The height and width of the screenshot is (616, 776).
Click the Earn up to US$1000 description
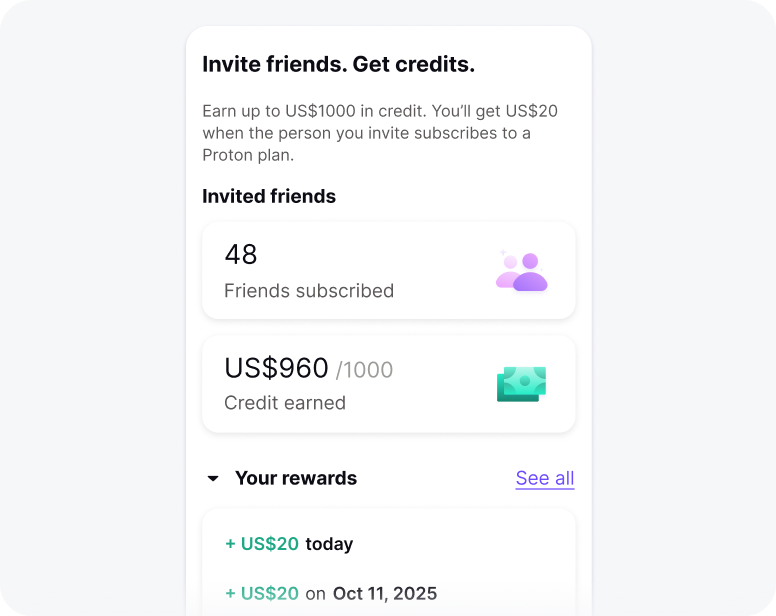[x=380, y=133]
